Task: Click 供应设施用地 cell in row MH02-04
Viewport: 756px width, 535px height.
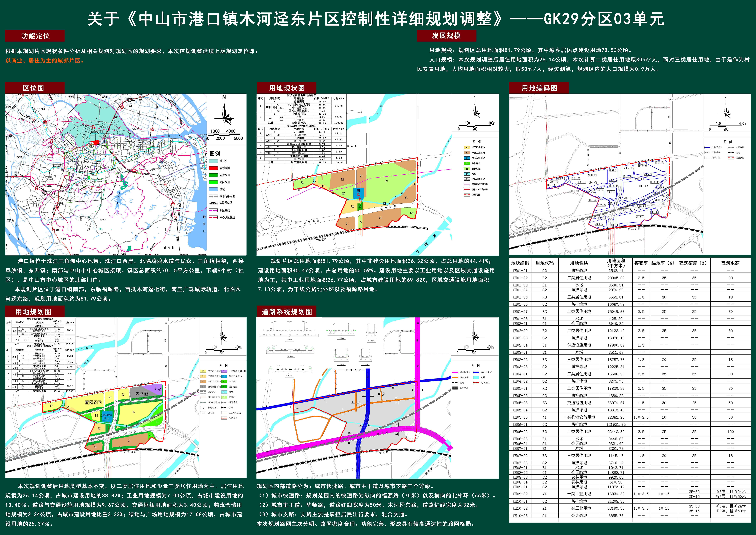Action: (579, 345)
